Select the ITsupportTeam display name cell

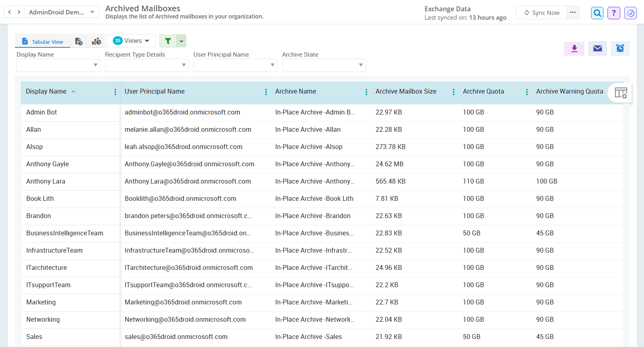point(48,285)
